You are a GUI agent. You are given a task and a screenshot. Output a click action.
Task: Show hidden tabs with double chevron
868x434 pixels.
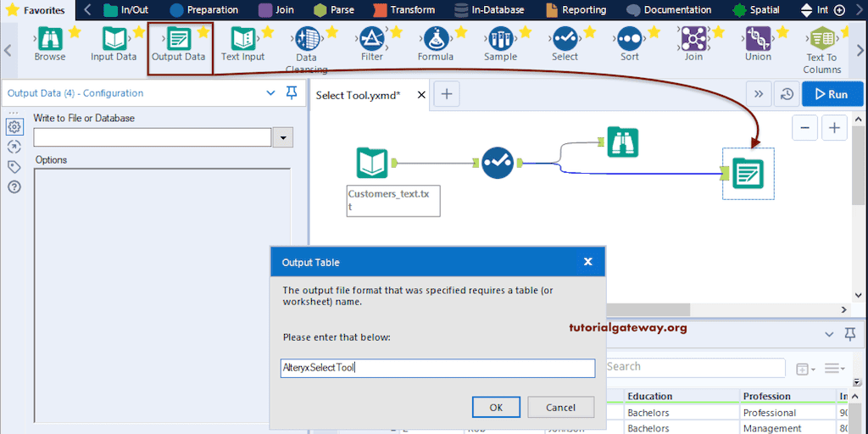[759, 94]
